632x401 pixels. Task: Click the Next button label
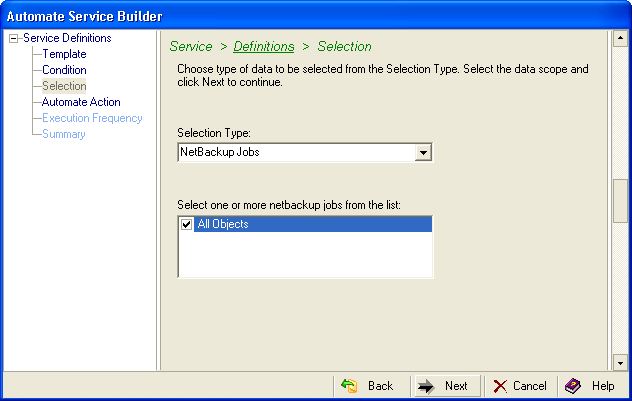(x=456, y=386)
